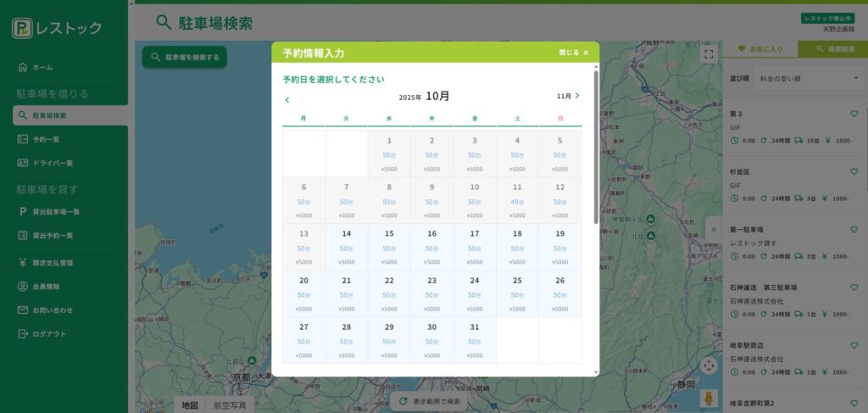868x413 pixels.
Task: Toggle favorite heart for 第一駐車場
Action: (x=854, y=229)
